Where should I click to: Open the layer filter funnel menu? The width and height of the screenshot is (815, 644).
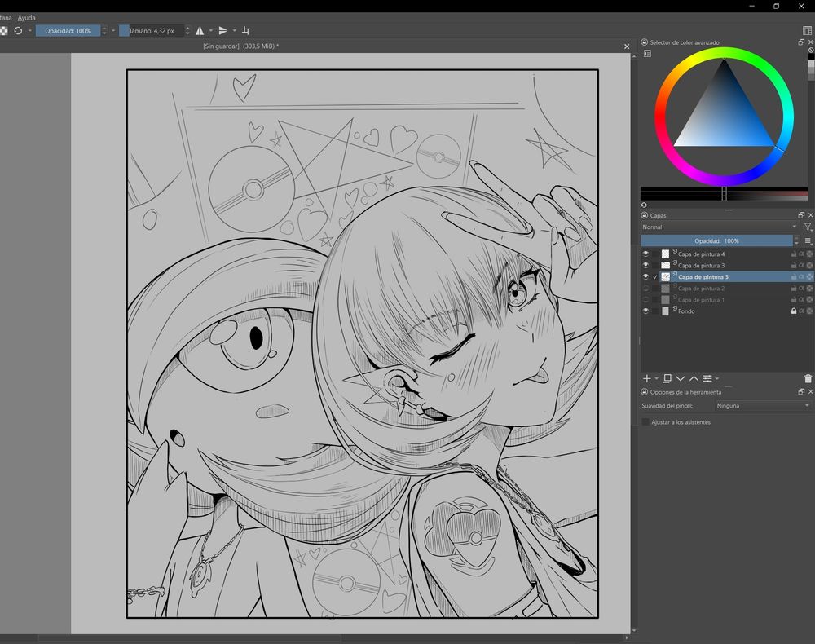(x=808, y=227)
